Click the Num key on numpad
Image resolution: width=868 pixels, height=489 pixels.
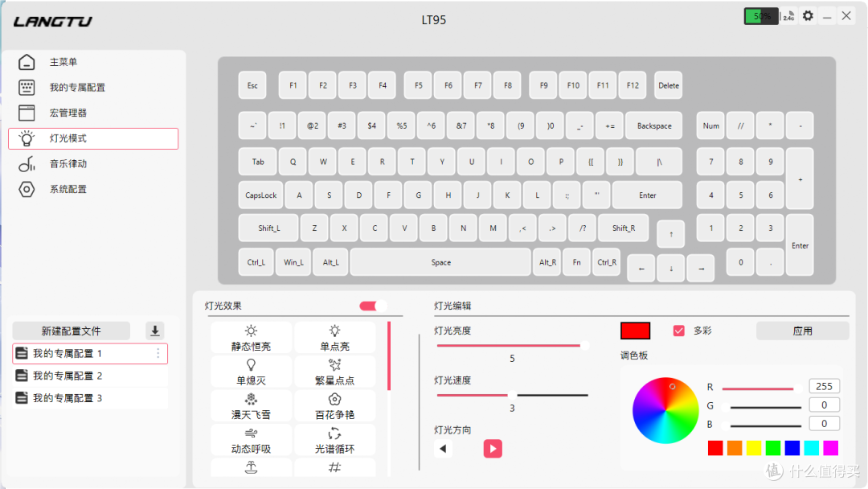710,125
